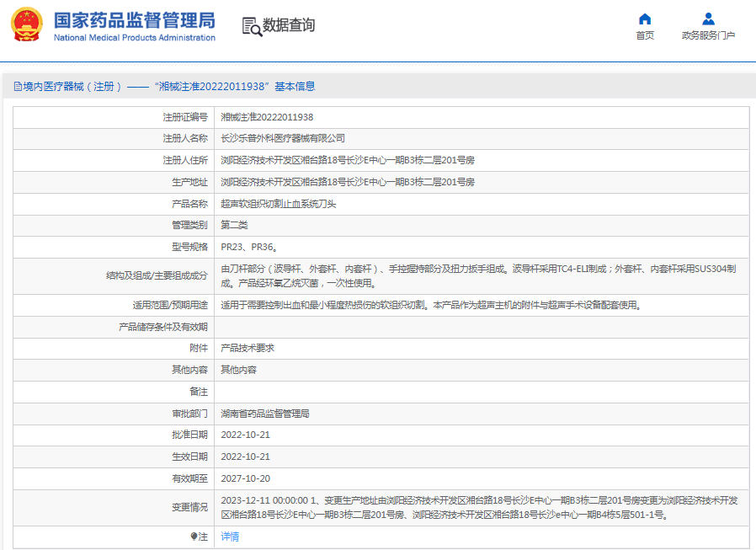Screen dimensions: 756x550
Task: Open 政务服务门户 user icon
Action: 708,19
